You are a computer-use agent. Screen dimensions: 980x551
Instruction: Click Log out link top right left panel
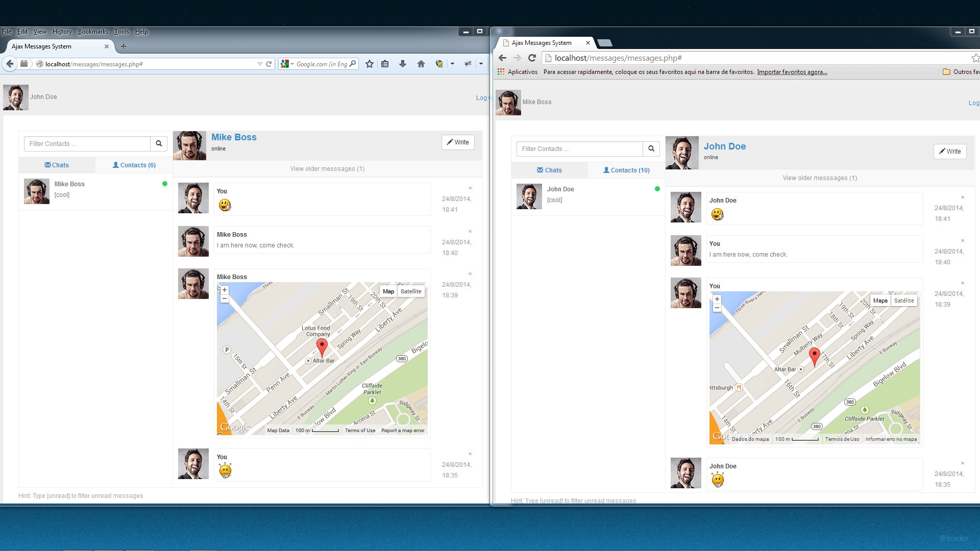[481, 97]
